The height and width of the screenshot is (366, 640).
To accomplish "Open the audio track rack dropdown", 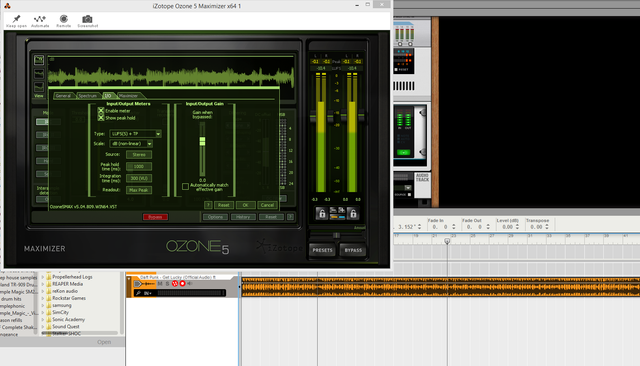I will point(408,188).
